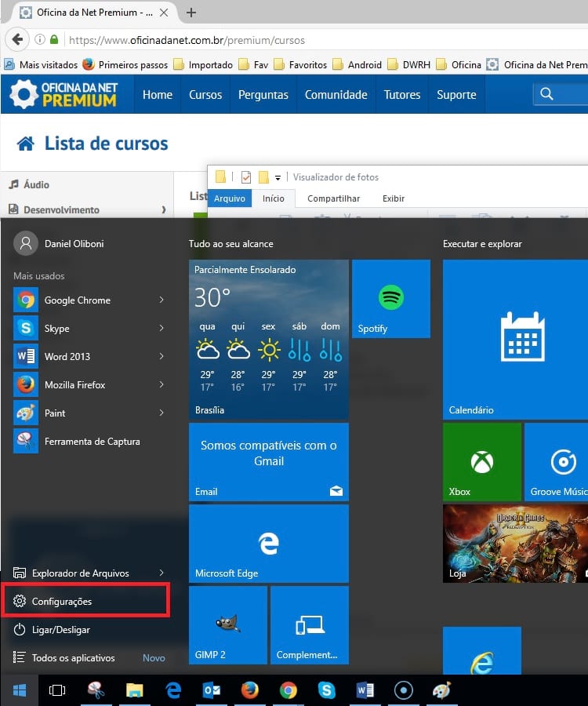This screenshot has width=588, height=706.
Task: Go to Home in the site navigation
Action: [158, 95]
